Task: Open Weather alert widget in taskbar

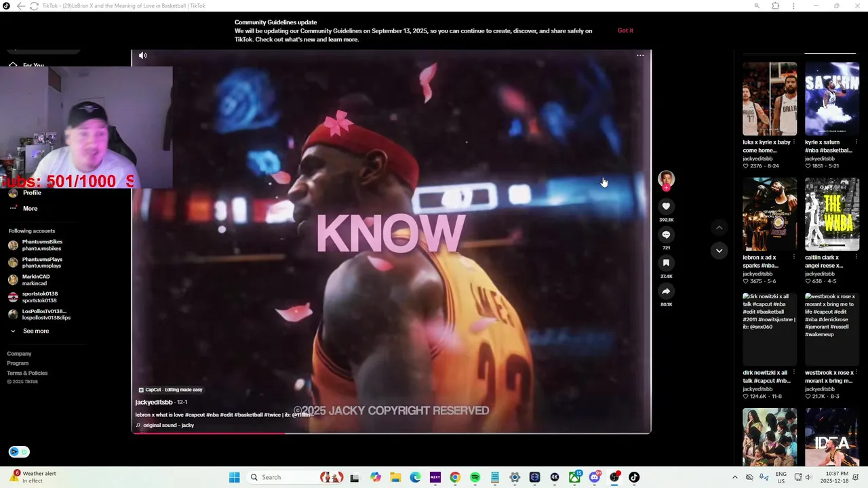Action: point(34,477)
